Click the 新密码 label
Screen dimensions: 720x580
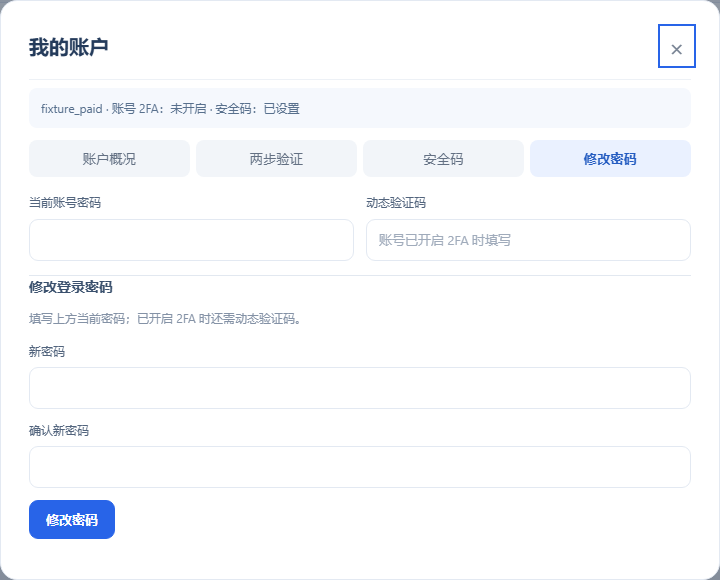click(x=47, y=352)
